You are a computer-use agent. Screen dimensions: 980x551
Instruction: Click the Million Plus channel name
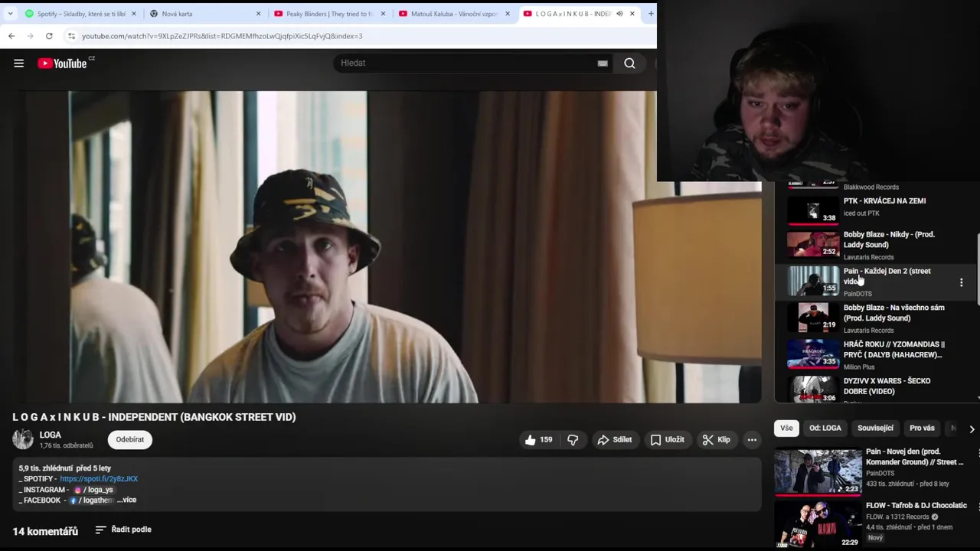click(859, 367)
